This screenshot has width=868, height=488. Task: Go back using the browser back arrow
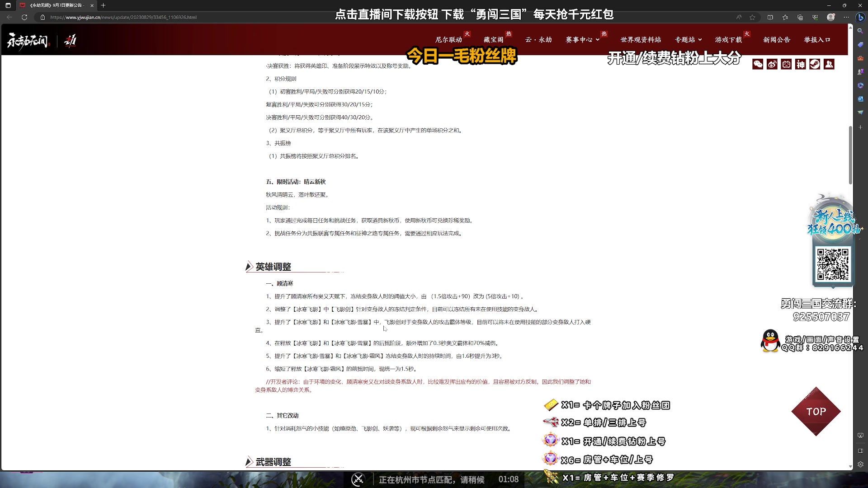pos(9,17)
